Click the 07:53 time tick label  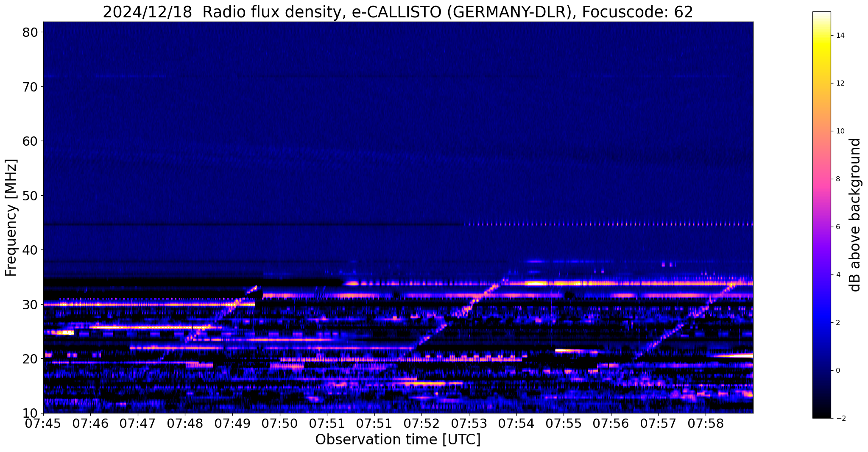[469, 424]
